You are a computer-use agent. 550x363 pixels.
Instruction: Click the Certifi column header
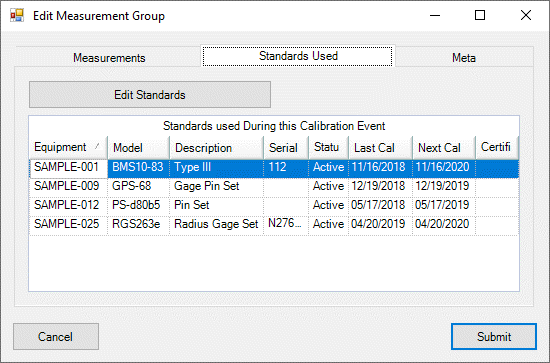[x=497, y=147]
